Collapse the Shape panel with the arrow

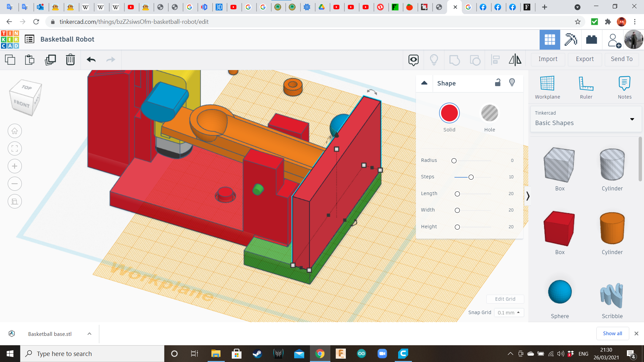(x=424, y=83)
